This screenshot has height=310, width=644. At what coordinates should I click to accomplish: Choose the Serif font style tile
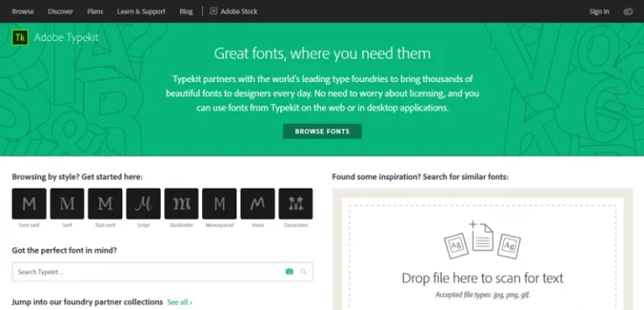coord(67,204)
